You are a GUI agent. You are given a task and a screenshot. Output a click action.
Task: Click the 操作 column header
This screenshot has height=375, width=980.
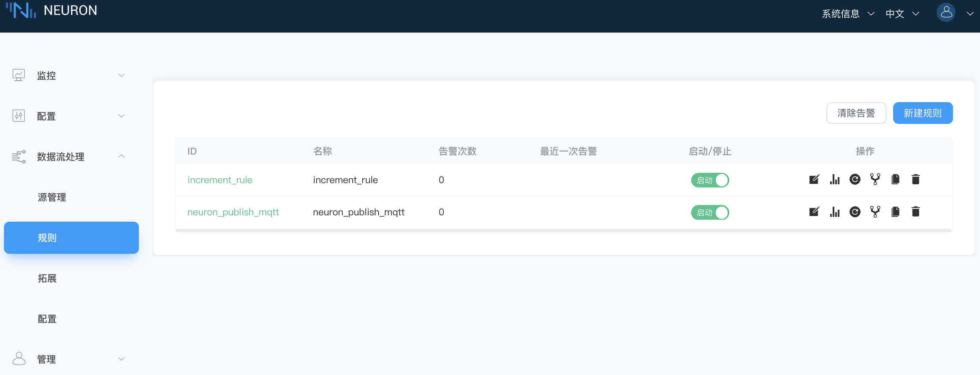point(865,151)
